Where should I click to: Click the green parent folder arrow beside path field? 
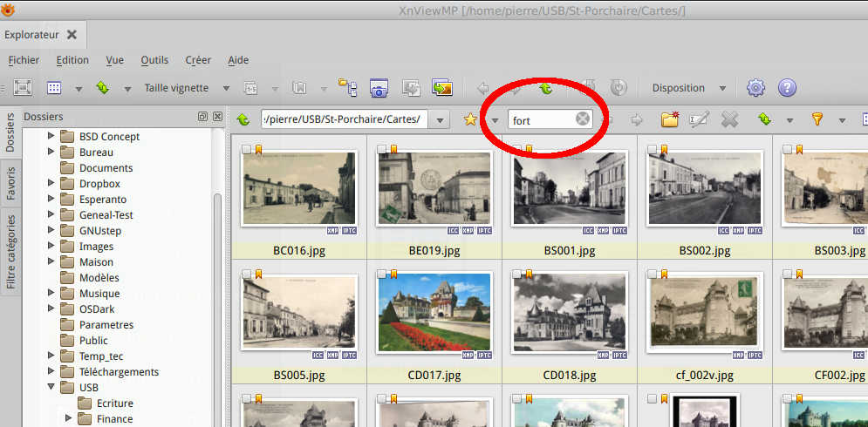[243, 119]
